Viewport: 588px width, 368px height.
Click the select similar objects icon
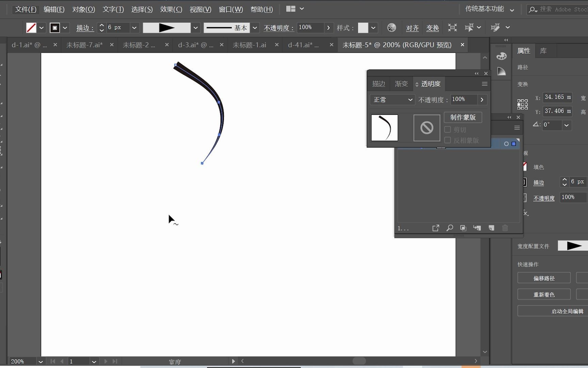469,28
